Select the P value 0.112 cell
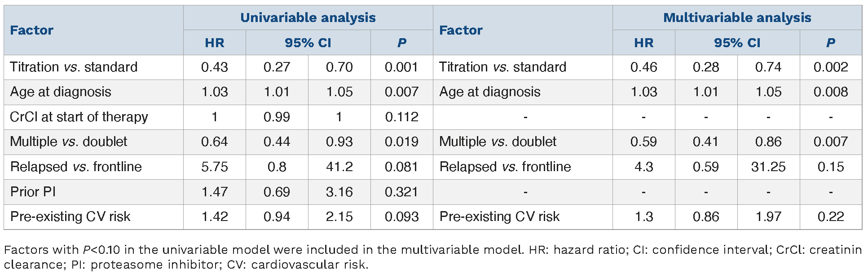 coord(401,117)
